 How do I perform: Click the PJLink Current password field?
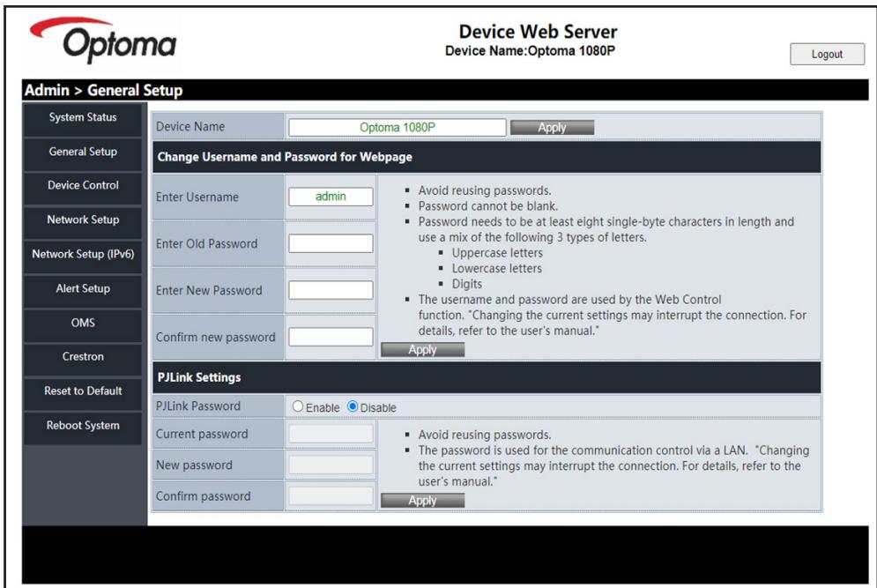tap(331, 434)
